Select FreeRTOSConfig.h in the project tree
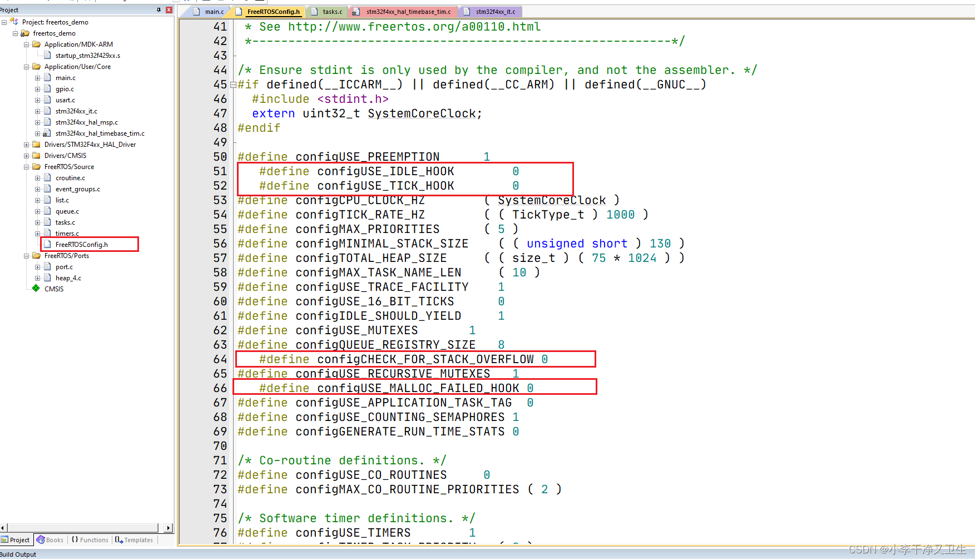Image resolution: width=975 pixels, height=560 pixels. point(81,245)
